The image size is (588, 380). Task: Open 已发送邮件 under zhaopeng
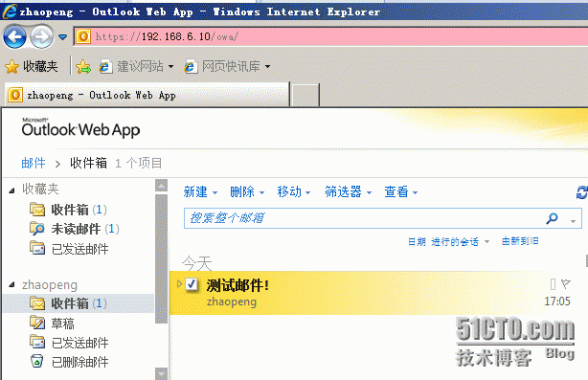click(x=79, y=343)
